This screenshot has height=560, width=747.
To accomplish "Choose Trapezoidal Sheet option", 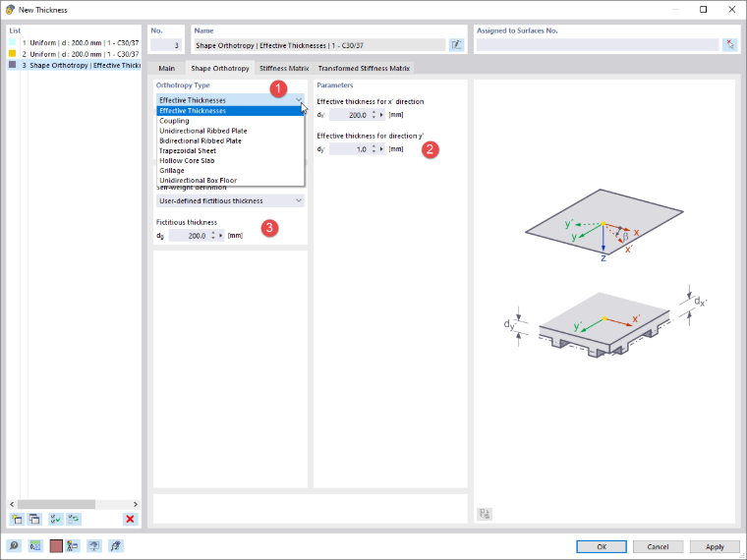I will pos(230,150).
